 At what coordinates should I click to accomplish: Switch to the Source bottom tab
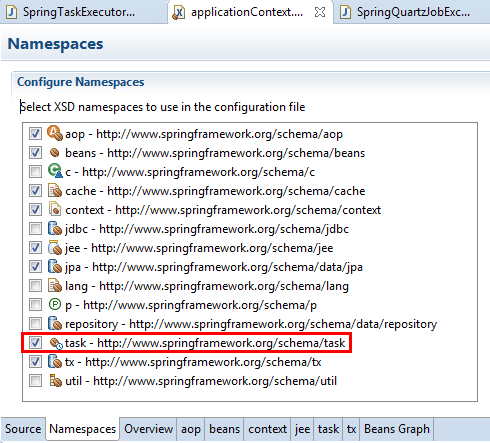click(x=23, y=429)
